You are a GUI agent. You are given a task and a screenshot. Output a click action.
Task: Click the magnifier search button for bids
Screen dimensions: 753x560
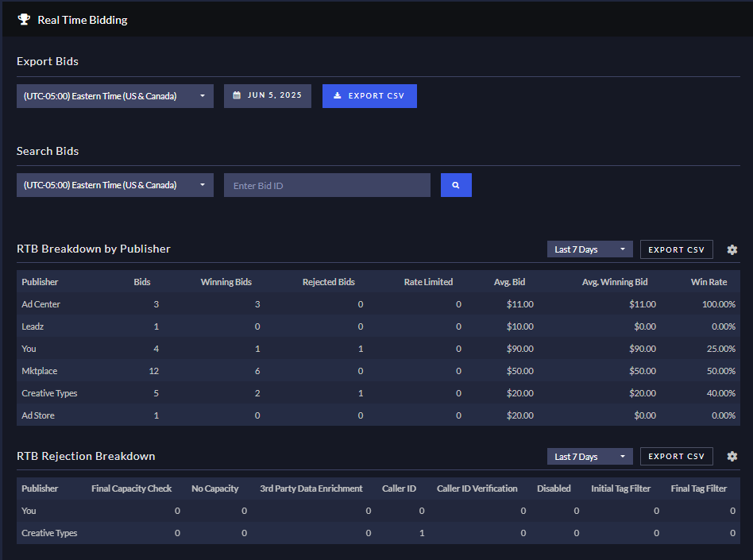point(456,185)
